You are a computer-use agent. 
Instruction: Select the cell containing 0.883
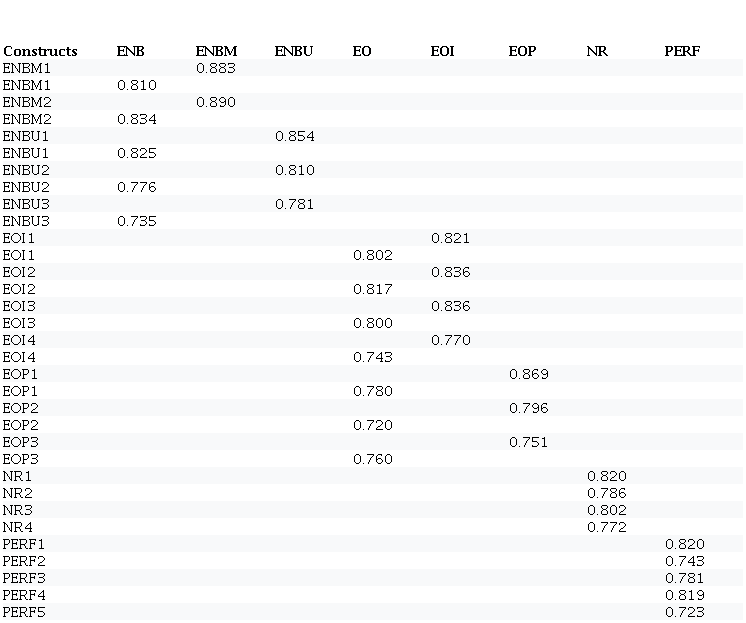pyautogui.click(x=216, y=68)
